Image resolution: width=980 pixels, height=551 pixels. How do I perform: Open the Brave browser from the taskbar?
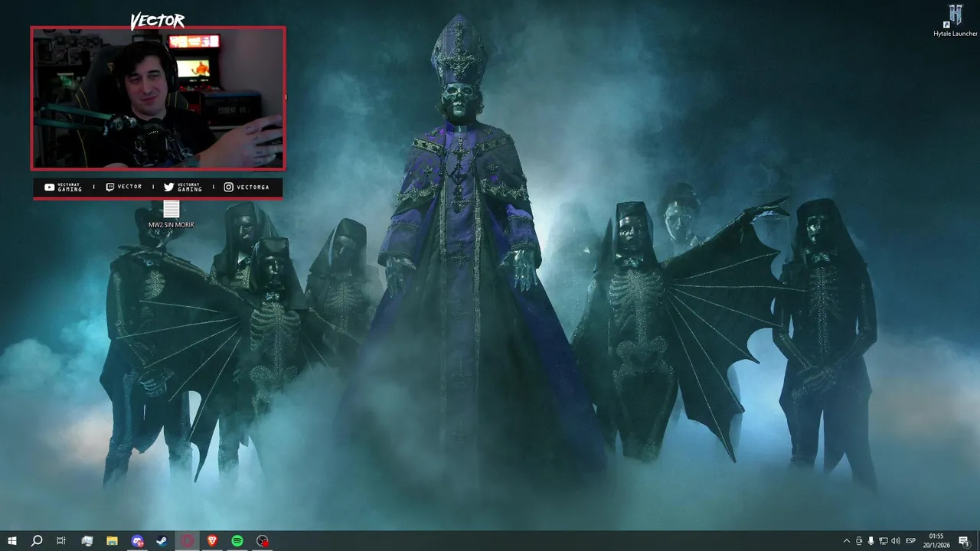[x=212, y=541]
